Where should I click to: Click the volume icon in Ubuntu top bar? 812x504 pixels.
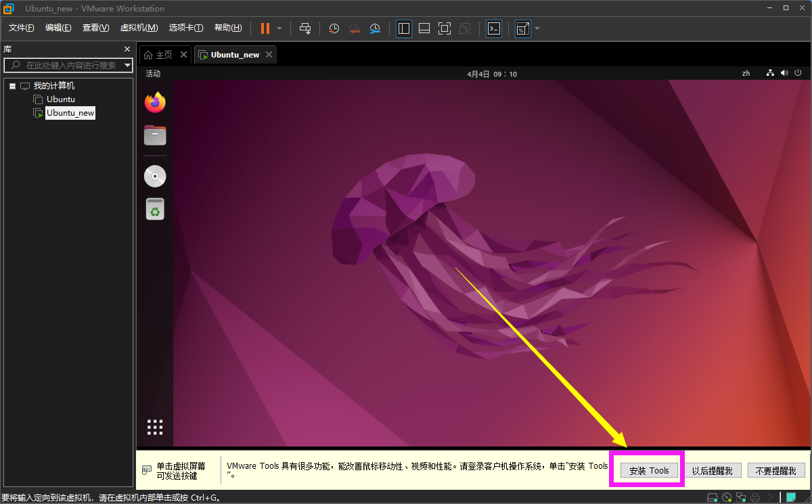(784, 73)
